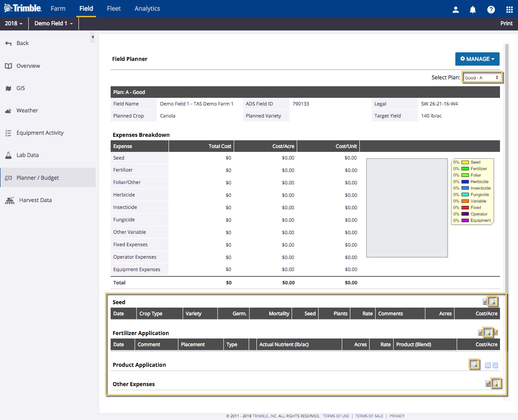Open the notifications bell icon
The height and width of the screenshot is (420, 518).
tap(473, 9)
